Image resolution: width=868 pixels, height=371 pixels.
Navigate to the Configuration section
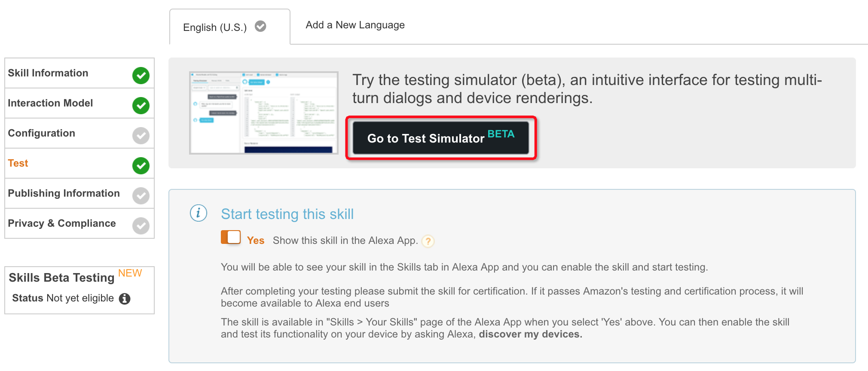click(79, 134)
